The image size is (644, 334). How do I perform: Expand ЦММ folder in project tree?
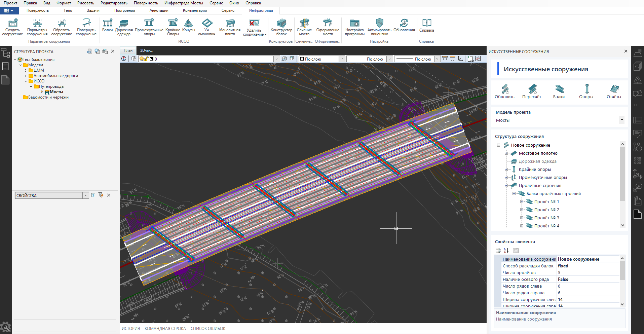(x=26, y=70)
